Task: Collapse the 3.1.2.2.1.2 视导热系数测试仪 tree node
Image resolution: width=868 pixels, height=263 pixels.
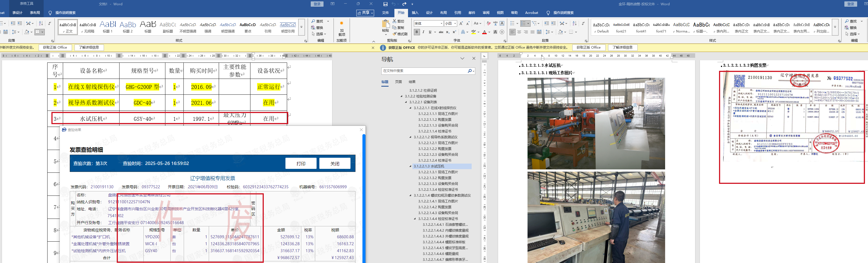Action: (411, 137)
